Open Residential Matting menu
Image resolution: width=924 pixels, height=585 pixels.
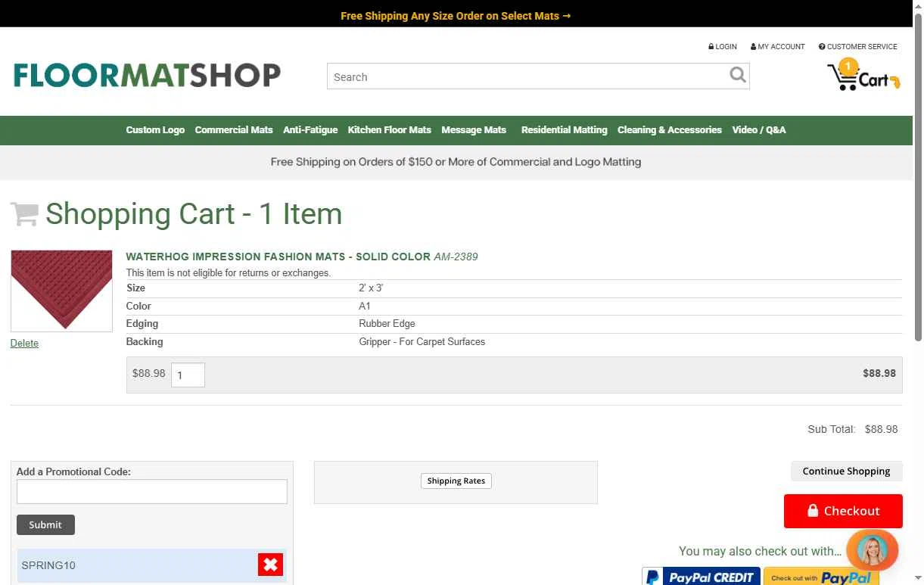pyautogui.click(x=564, y=130)
